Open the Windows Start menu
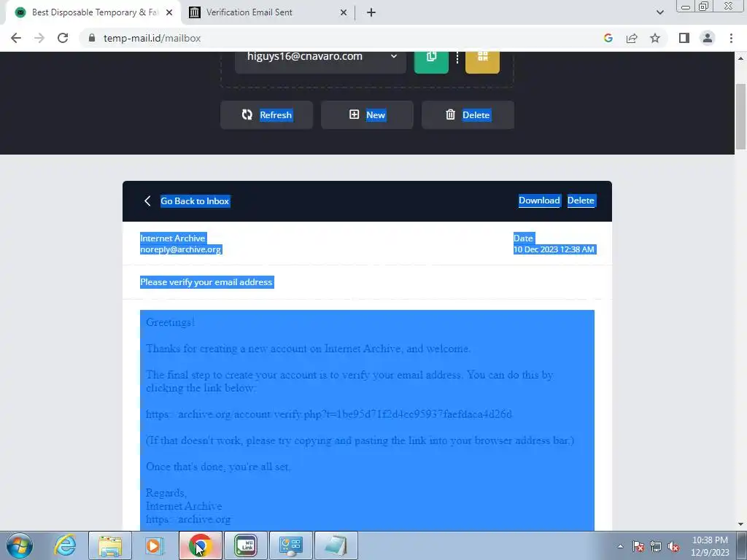This screenshot has height=560, width=747. pyautogui.click(x=20, y=545)
